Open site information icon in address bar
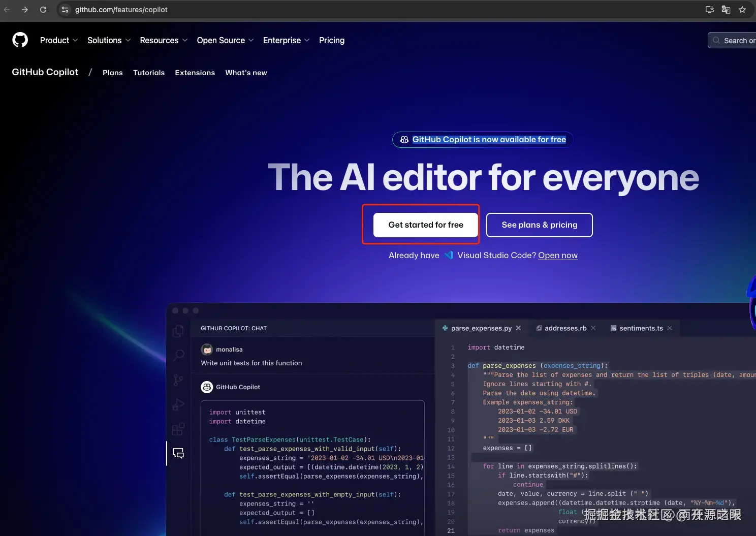 [65, 10]
